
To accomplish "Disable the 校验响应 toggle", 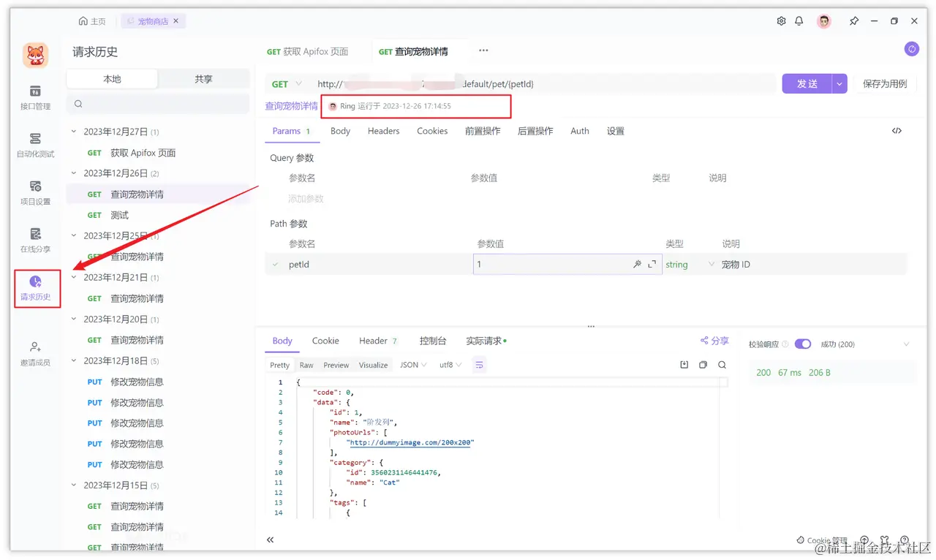I will (x=802, y=344).
